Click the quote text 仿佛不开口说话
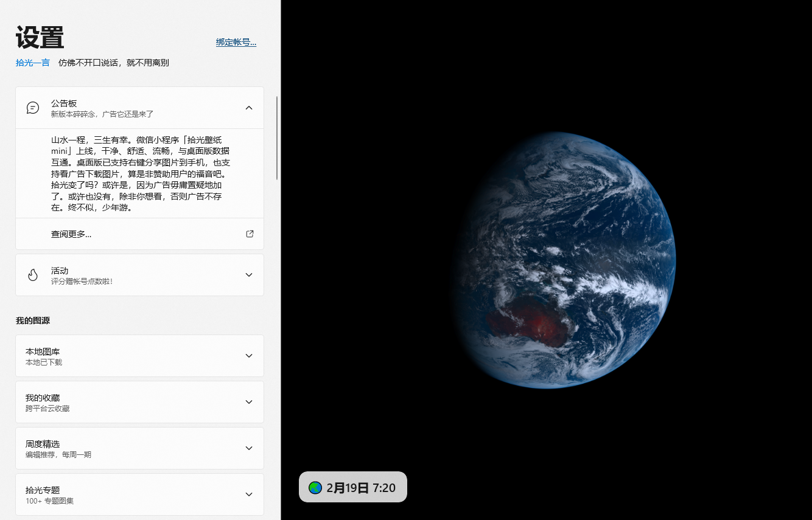Screen dimensions: 812x520 pyautogui.click(x=114, y=63)
